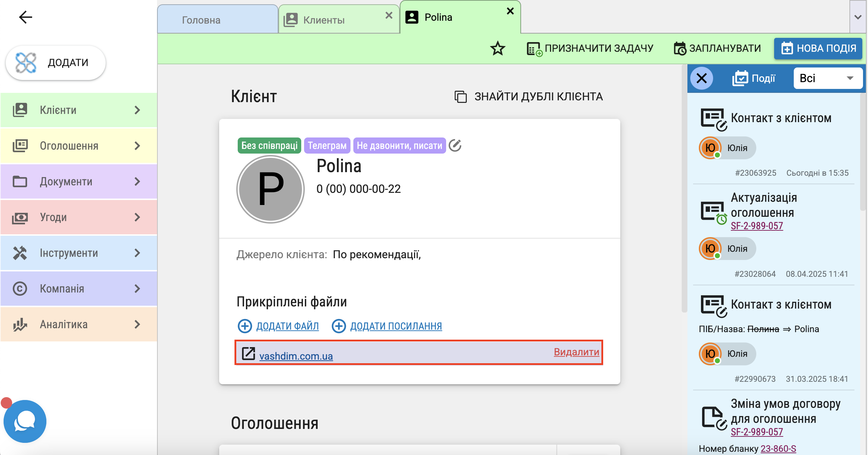Expand Оголошення chevron arrow
Screen dimensions: 868x455
pos(137,146)
